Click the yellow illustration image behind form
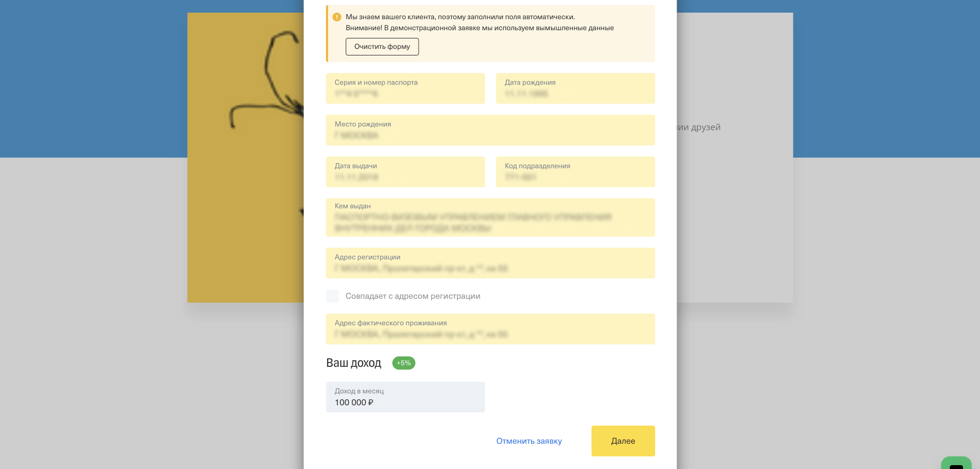 click(246, 158)
